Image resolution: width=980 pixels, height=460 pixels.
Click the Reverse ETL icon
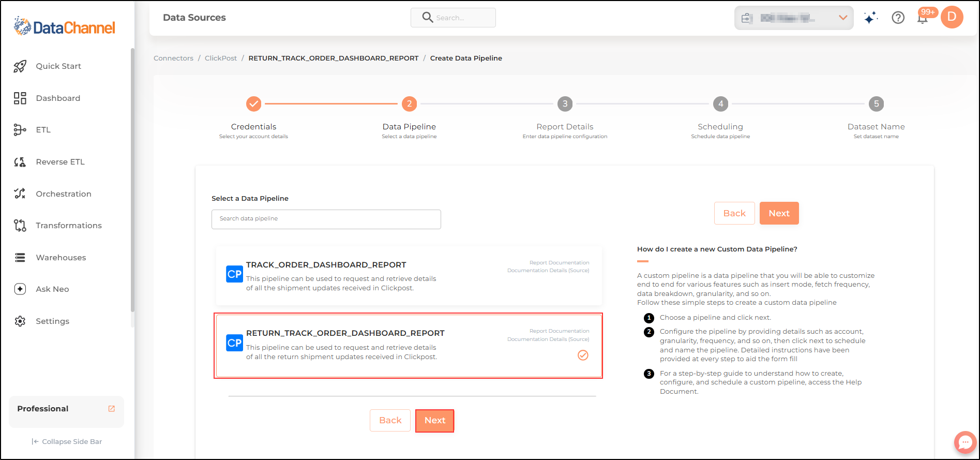[20, 162]
